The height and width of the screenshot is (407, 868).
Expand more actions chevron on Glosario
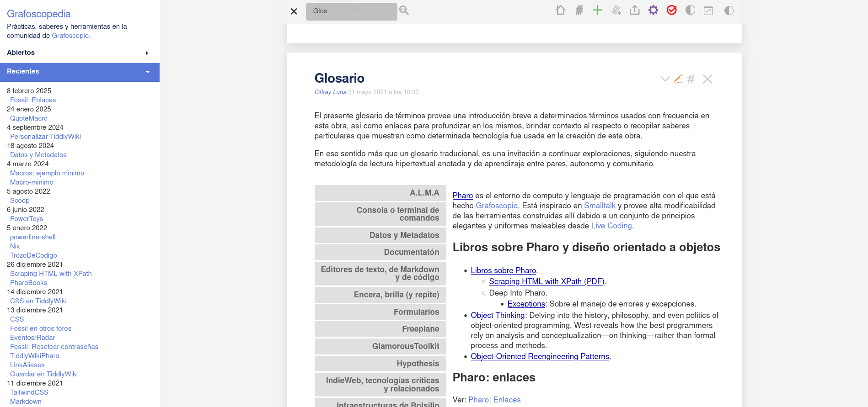(665, 79)
